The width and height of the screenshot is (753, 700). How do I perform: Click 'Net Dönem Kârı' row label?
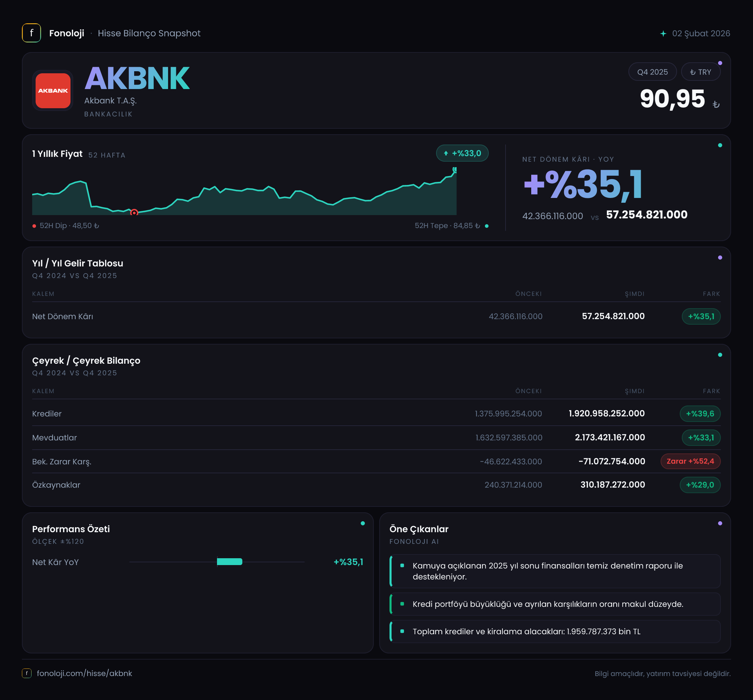pyautogui.click(x=63, y=316)
